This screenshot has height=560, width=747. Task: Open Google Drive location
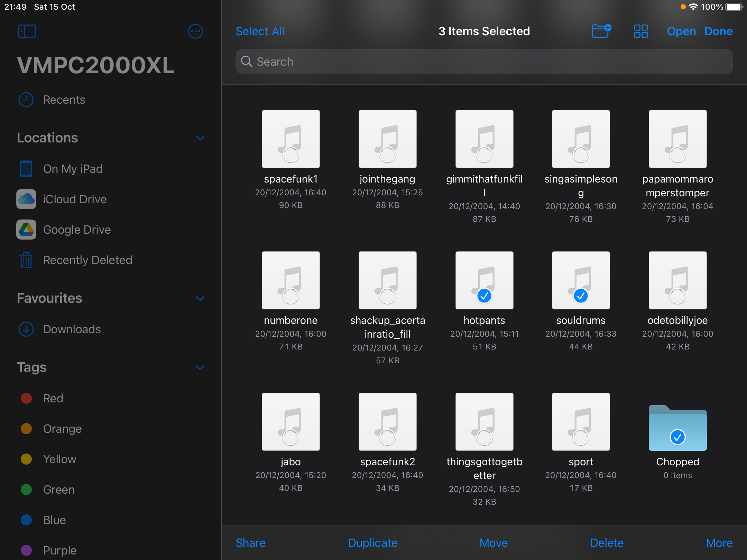(77, 230)
